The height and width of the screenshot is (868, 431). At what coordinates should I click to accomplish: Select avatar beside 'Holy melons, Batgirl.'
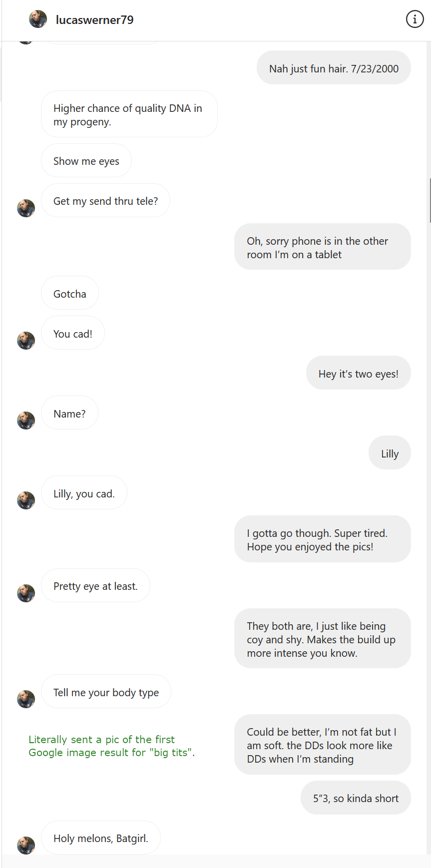(x=26, y=846)
